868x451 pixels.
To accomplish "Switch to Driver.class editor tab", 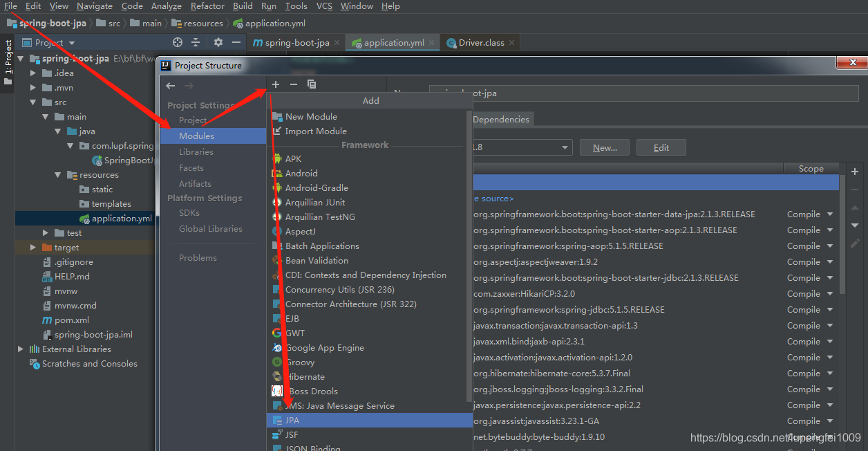I will pyautogui.click(x=479, y=42).
